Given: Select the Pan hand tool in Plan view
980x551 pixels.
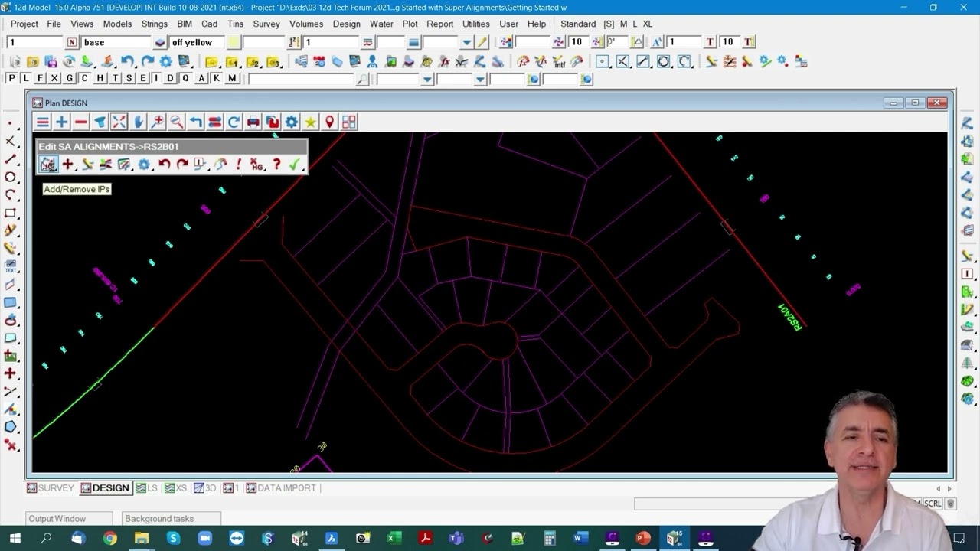Looking at the screenshot, I should tap(139, 122).
